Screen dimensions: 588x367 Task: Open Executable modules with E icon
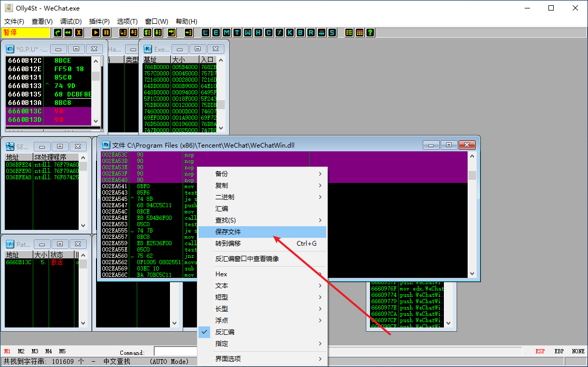pyautogui.click(x=216, y=33)
